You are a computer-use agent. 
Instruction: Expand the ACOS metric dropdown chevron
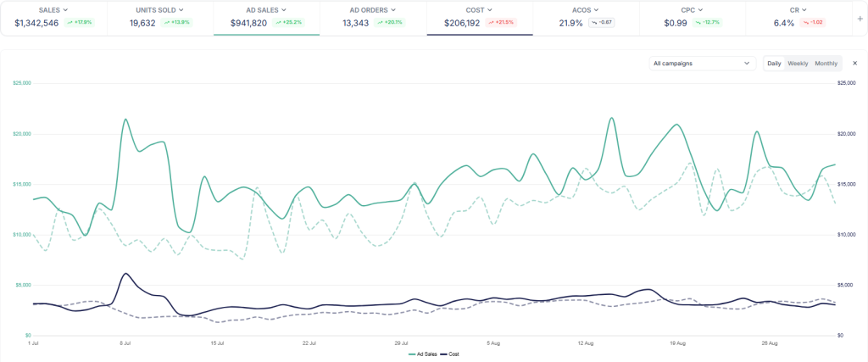pos(597,9)
